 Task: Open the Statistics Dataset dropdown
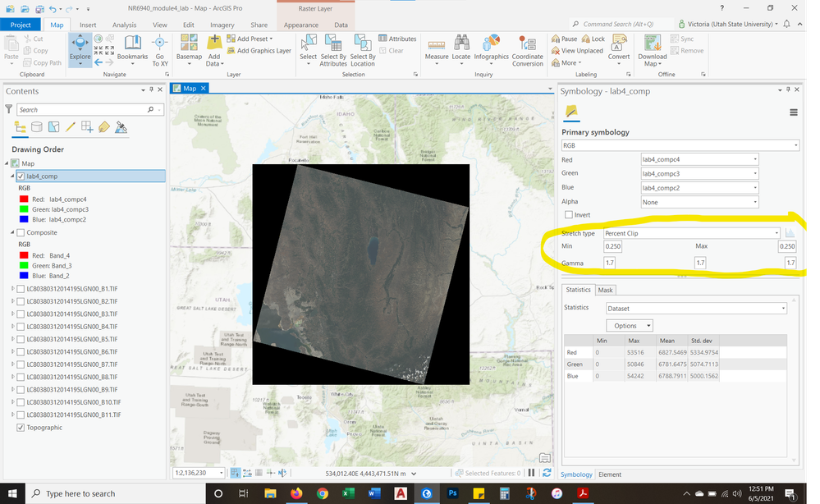(696, 308)
